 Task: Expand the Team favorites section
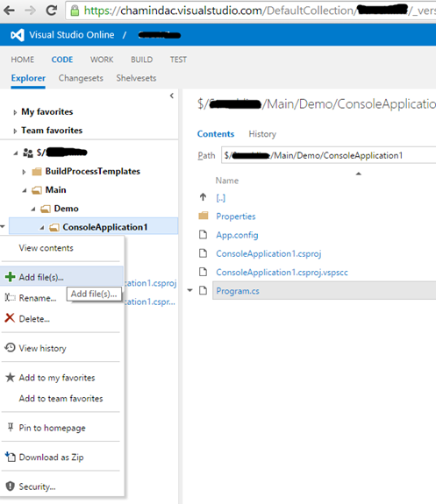tap(15, 131)
